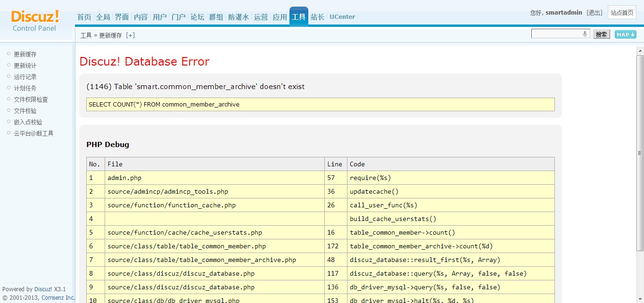Add current page to favorites with [+]

(x=130, y=35)
